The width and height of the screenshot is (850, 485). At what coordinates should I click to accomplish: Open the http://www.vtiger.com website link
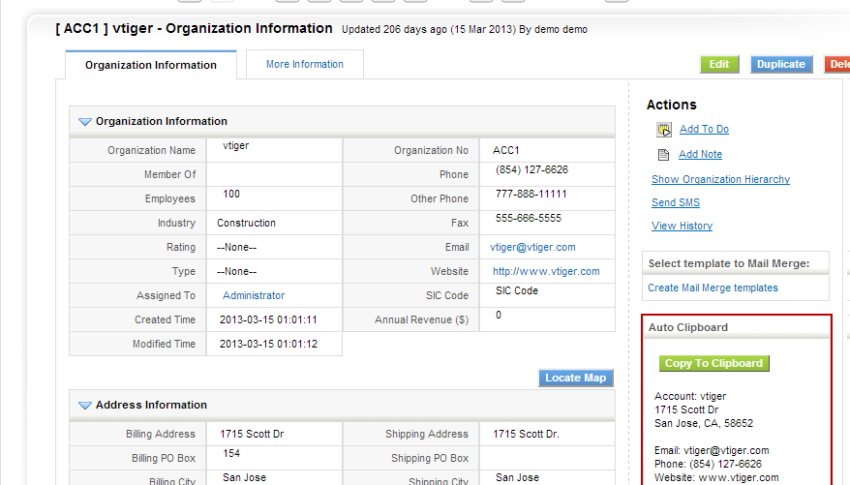(x=546, y=271)
